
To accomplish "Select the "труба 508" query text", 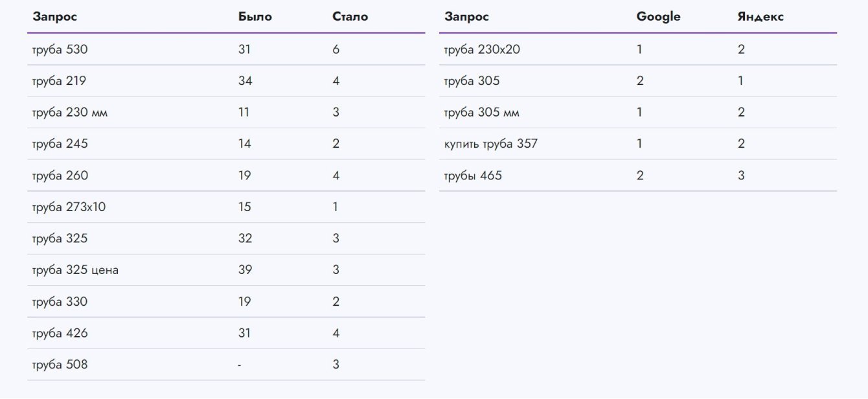I will click(x=60, y=365).
